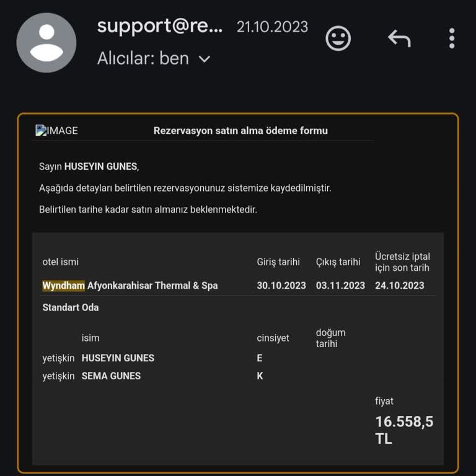Tap the 'Sayın HUSEYIN GUNES' greeting

click(x=89, y=166)
